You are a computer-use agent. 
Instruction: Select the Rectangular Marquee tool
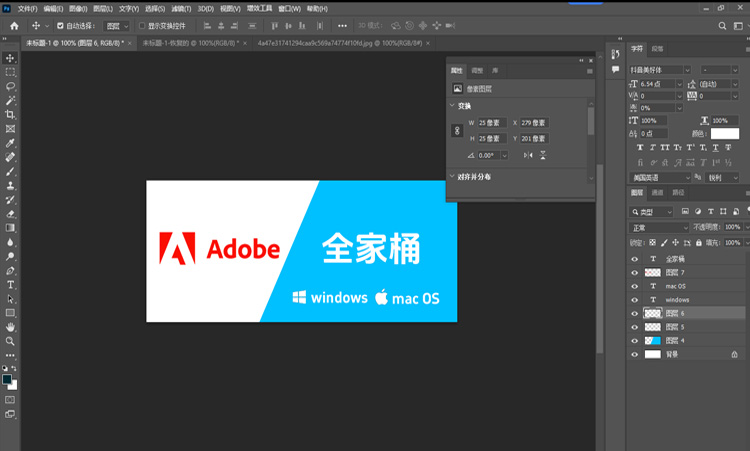[10, 72]
